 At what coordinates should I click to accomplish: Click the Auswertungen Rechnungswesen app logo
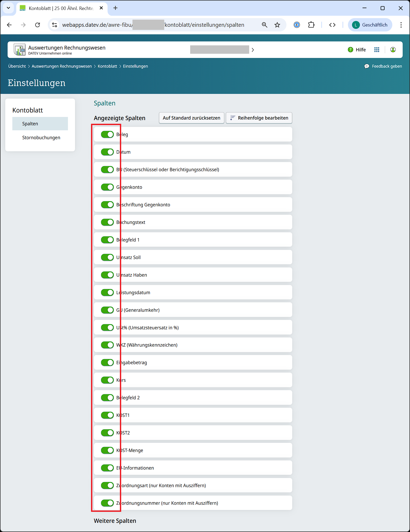coord(20,50)
